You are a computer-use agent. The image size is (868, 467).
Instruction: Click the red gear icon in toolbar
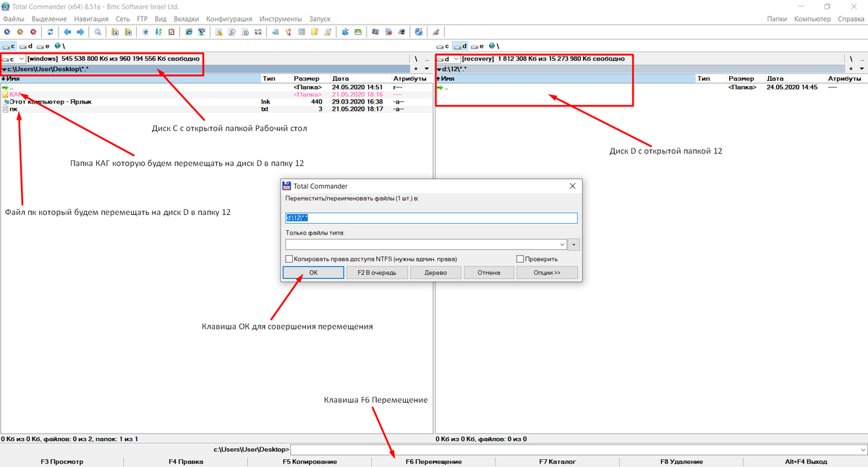click(33, 32)
